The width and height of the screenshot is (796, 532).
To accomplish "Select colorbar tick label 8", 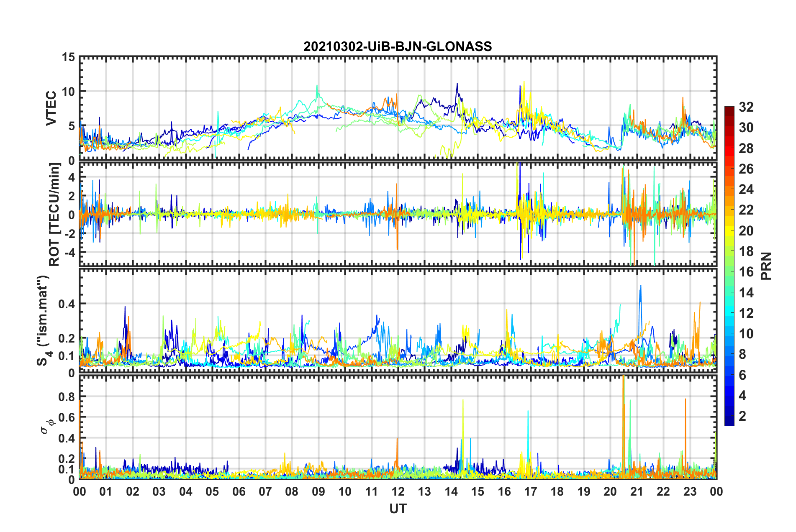I will (742, 354).
